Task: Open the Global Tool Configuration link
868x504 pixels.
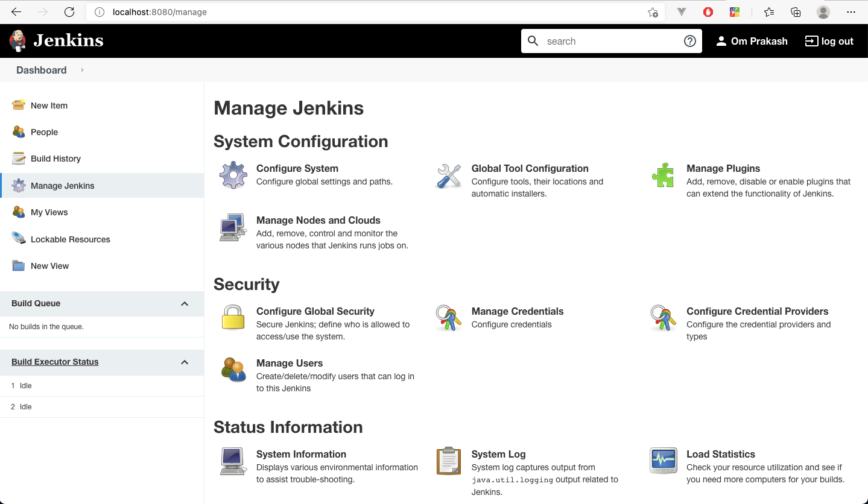Action: [530, 168]
